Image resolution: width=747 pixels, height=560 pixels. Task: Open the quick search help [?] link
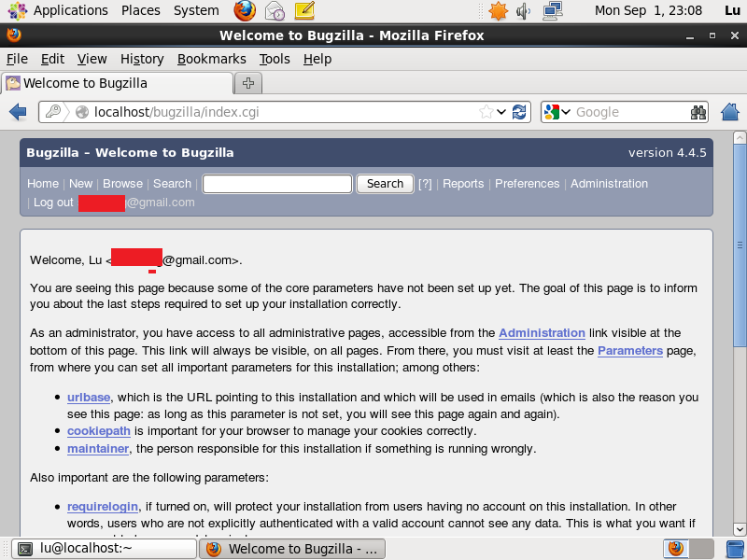425,184
